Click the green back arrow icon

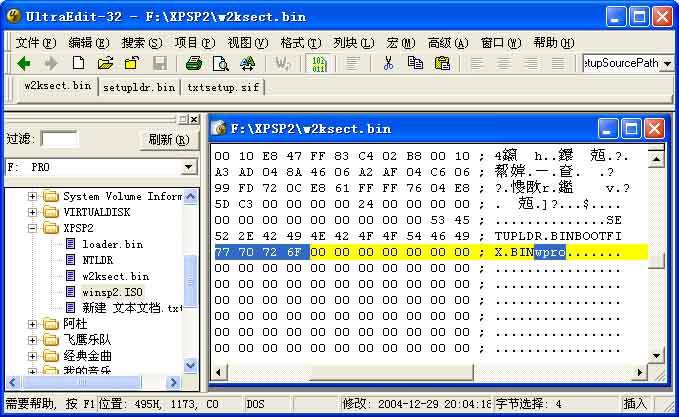[24, 64]
